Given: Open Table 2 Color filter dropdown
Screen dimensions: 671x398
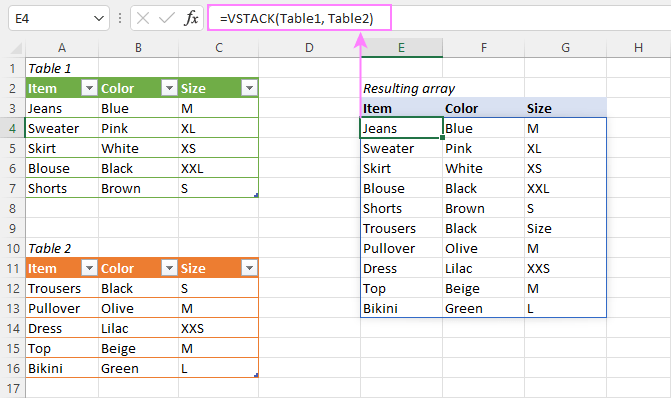Looking at the screenshot, I should tap(169, 268).
